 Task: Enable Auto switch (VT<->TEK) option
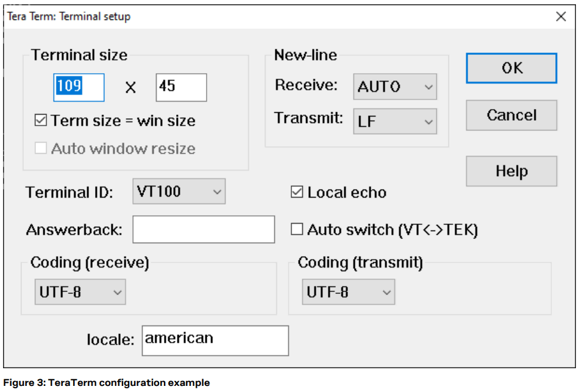point(297,230)
